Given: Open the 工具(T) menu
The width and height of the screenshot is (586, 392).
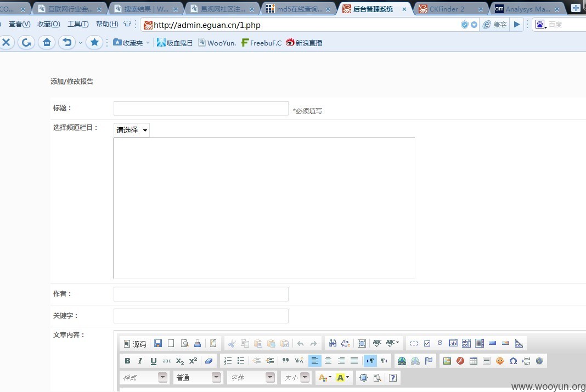Looking at the screenshot, I should (x=78, y=24).
